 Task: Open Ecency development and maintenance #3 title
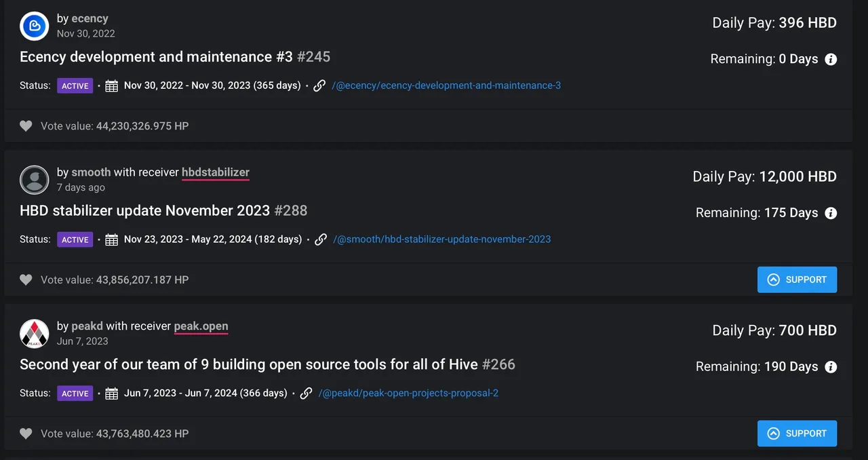(156, 56)
